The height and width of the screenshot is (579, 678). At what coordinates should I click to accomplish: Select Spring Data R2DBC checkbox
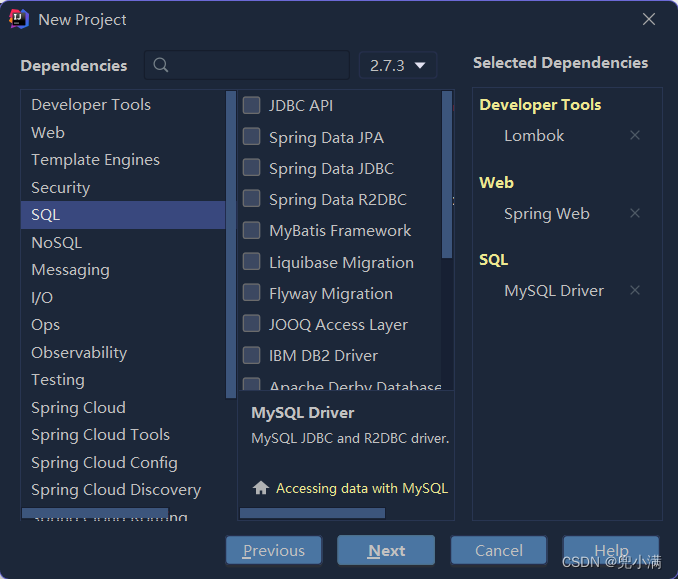[251, 198]
